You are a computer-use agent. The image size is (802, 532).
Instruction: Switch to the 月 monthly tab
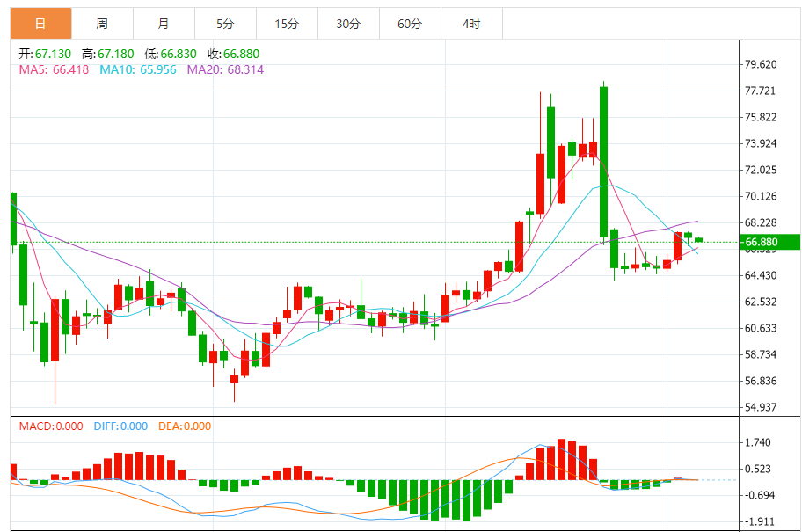point(164,24)
